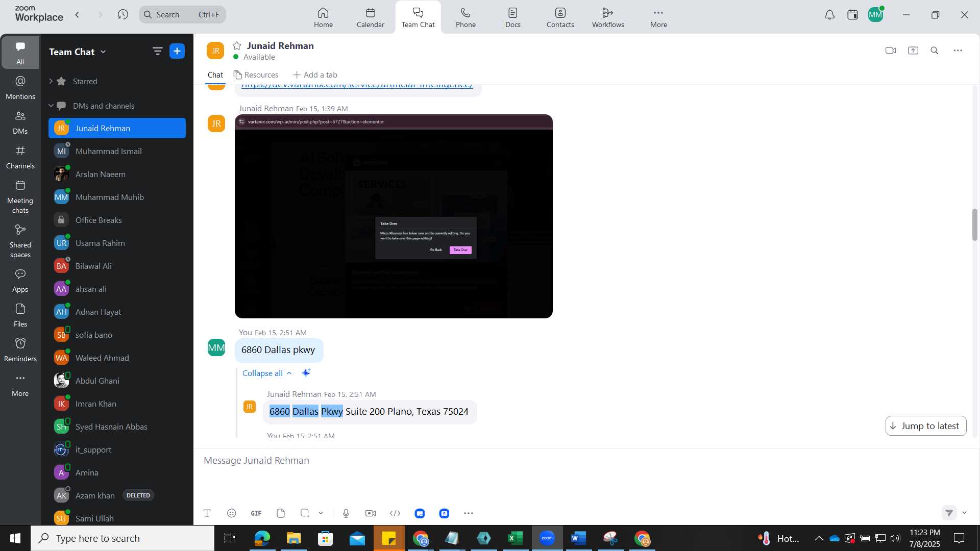Open chat with Arslan Naeem
The width and height of the screenshot is (980, 551).
click(117, 174)
